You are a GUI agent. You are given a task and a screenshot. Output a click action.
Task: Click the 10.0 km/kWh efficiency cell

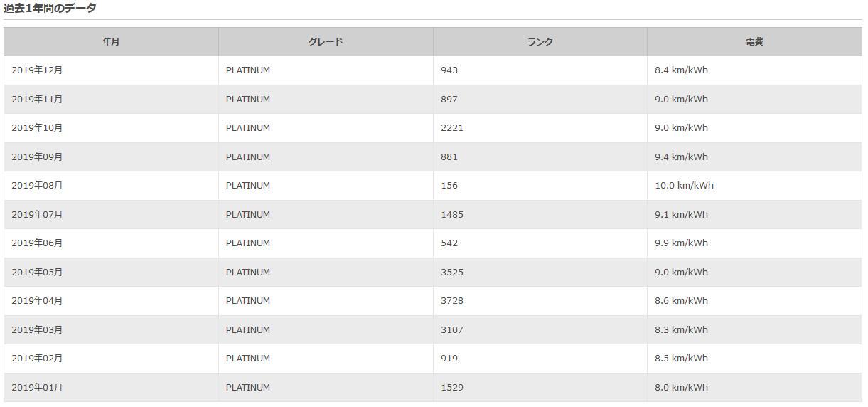point(754,186)
